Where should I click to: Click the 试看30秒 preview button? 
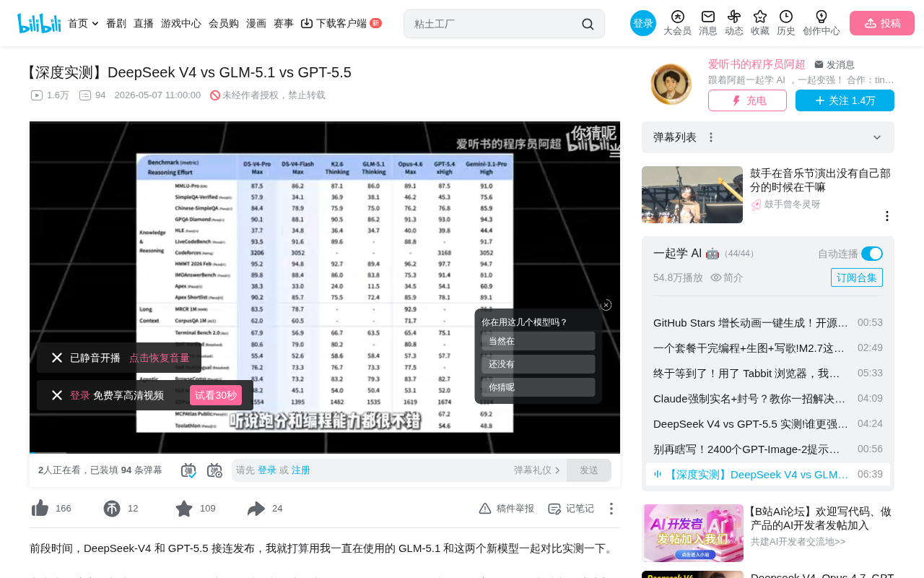[216, 395]
